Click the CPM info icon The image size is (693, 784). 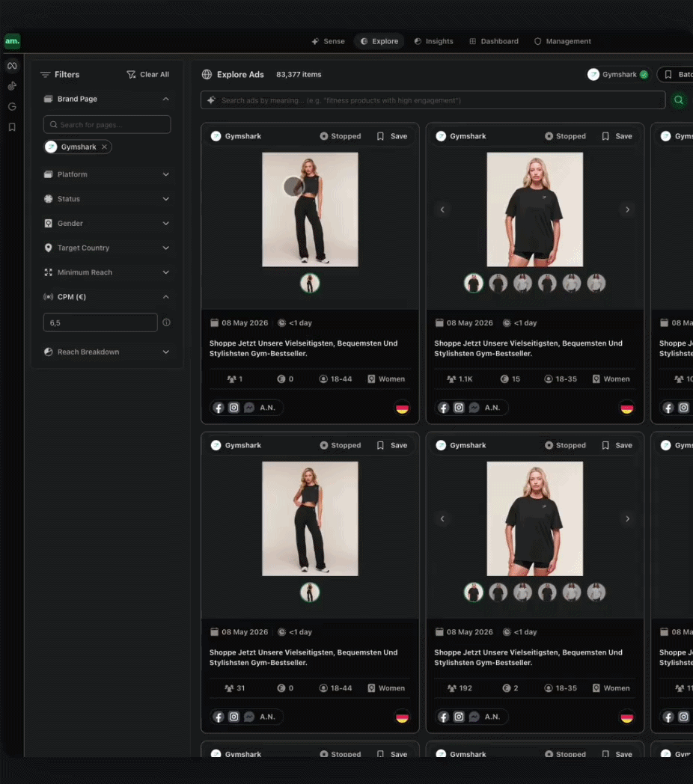tap(167, 322)
